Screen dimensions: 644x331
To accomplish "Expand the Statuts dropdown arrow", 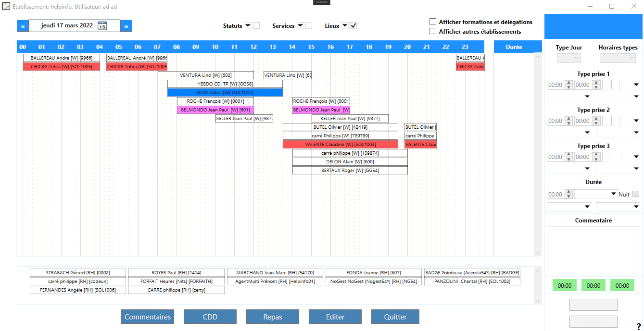I will 248,26.
